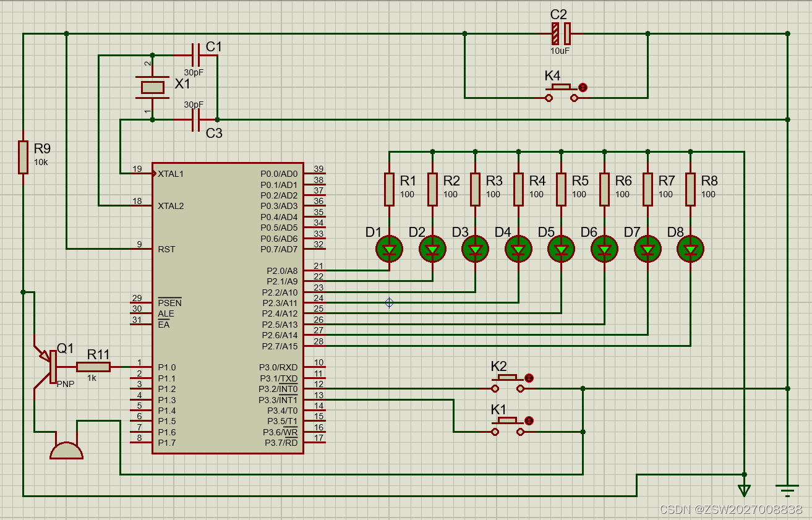The image size is (812, 520).
Task: Click the EA pin label
Action: click(163, 325)
